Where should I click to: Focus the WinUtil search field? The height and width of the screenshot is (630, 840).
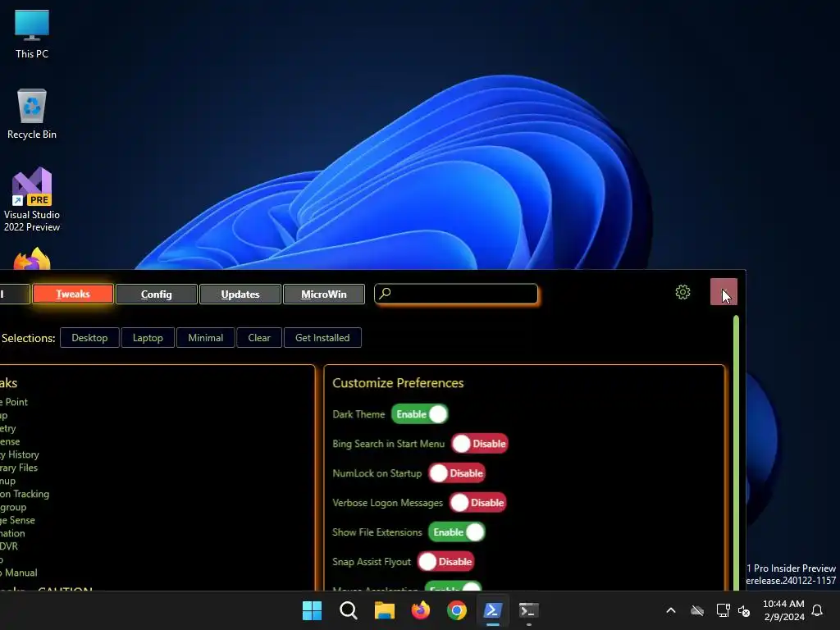click(x=456, y=294)
